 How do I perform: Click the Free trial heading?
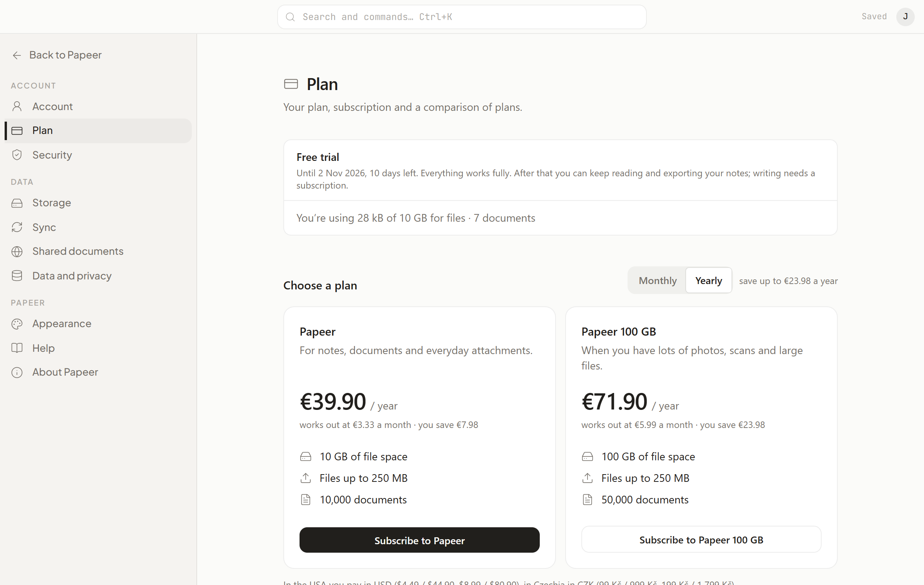click(318, 157)
